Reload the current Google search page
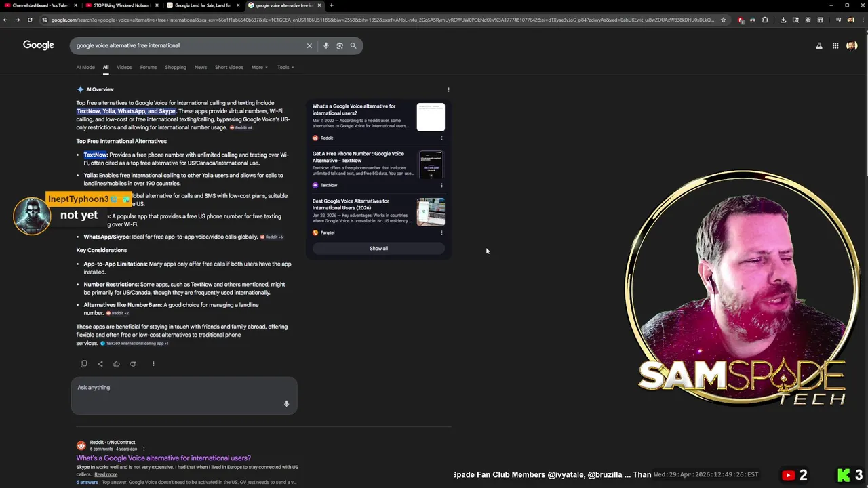868x488 pixels. pos(30,20)
